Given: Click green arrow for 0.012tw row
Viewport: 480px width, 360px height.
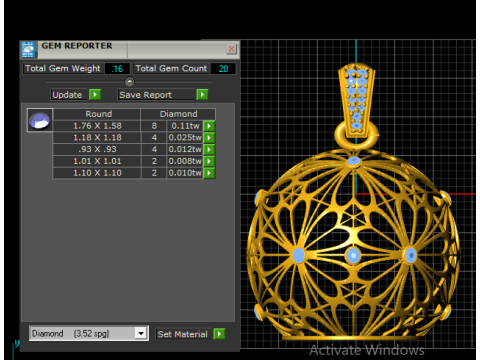Looking at the screenshot, I should (209, 149).
